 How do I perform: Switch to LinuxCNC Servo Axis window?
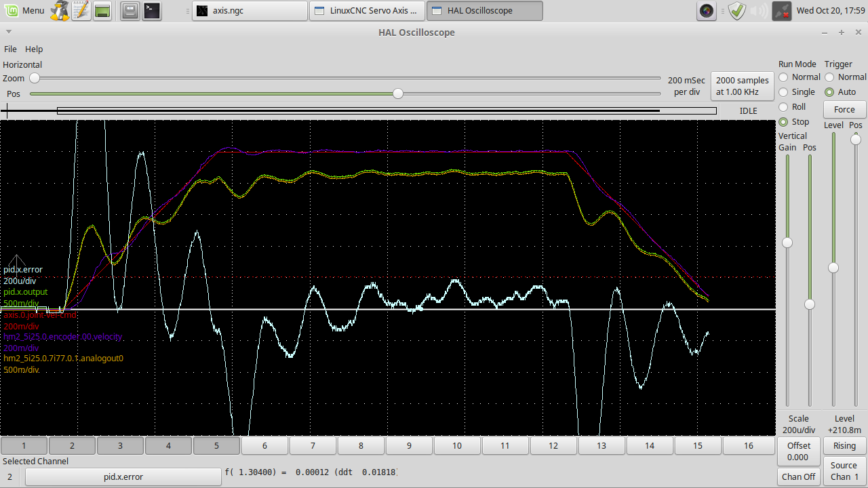pos(368,11)
